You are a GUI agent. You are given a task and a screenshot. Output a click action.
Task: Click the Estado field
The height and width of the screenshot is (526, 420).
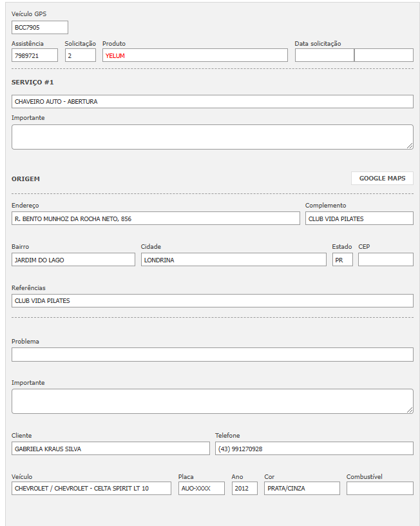tap(342, 260)
